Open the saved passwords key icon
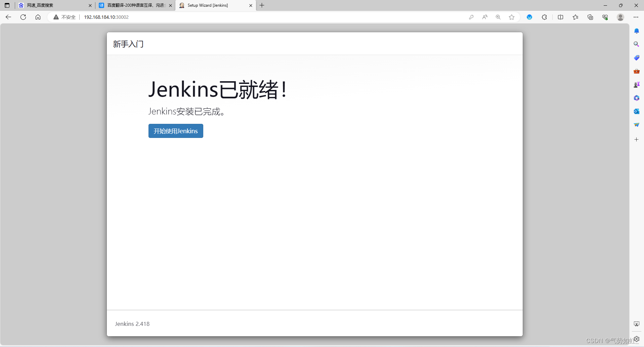Image resolution: width=644 pixels, height=347 pixels. pyautogui.click(x=471, y=17)
